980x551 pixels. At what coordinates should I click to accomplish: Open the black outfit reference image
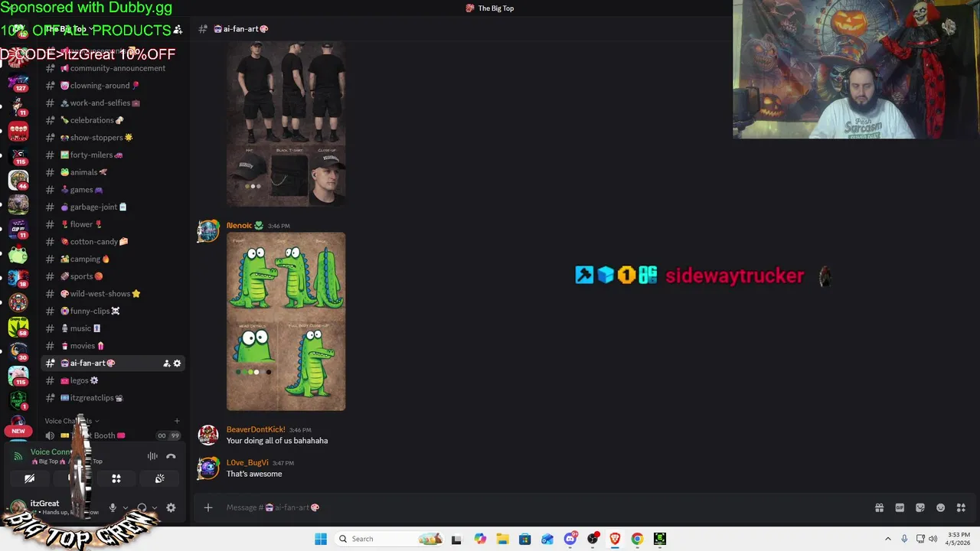pyautogui.click(x=286, y=124)
